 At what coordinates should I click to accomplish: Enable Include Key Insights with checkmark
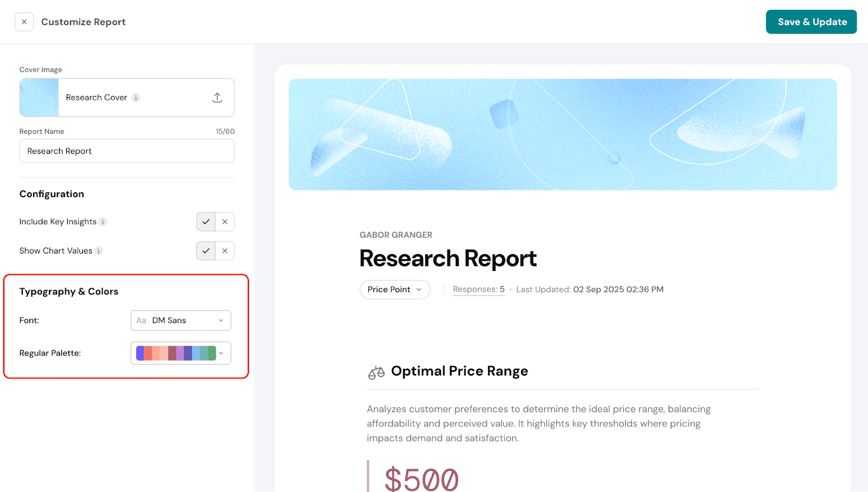206,222
